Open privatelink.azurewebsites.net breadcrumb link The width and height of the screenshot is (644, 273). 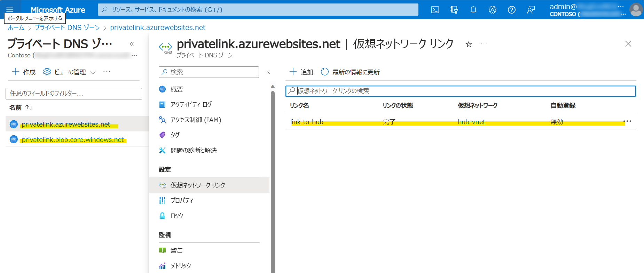pos(158,27)
